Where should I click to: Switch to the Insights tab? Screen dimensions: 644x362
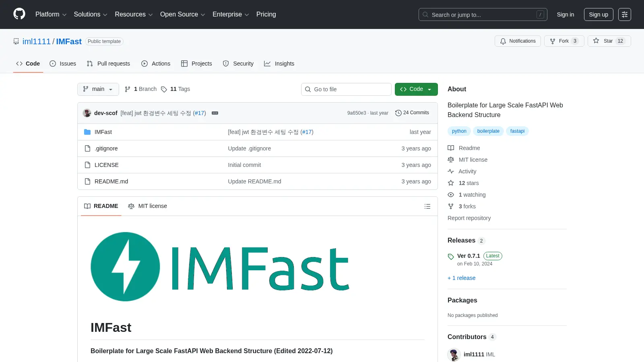click(x=279, y=64)
